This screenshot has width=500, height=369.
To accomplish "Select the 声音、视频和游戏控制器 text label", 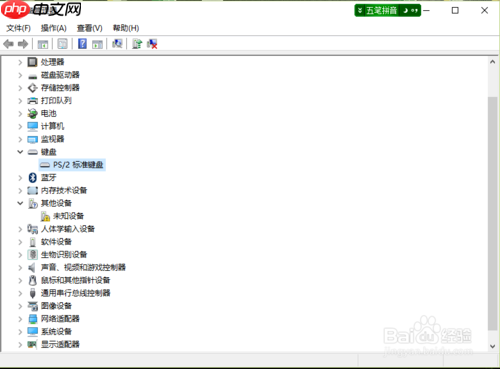I will pyautogui.click(x=83, y=267).
